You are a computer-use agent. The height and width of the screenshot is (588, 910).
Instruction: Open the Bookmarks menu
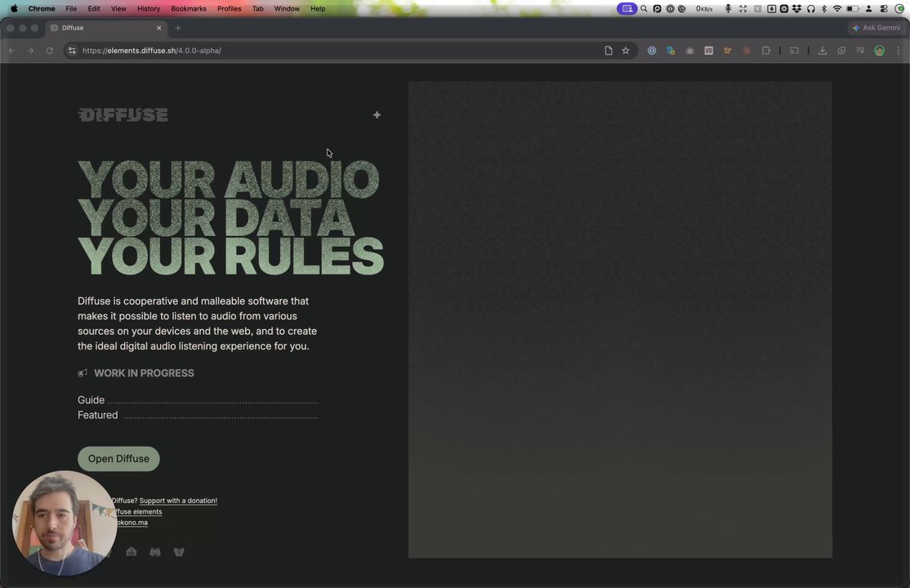coord(189,9)
